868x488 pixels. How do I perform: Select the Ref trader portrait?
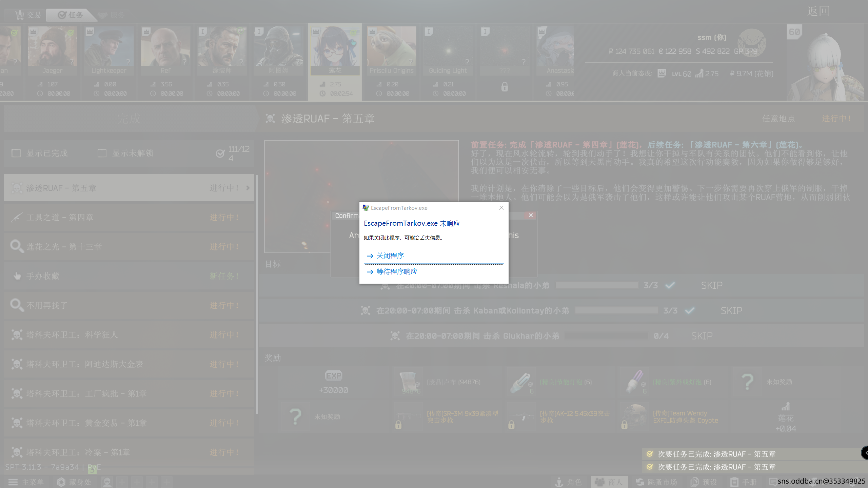point(165,46)
